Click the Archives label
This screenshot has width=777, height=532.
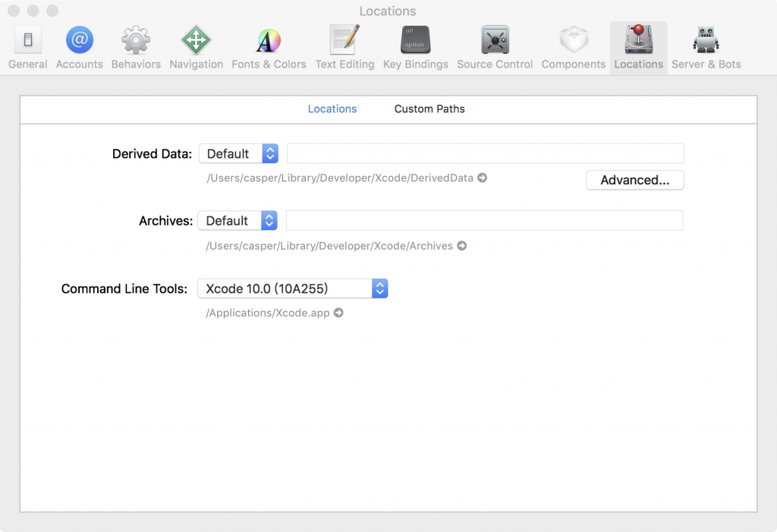coord(165,221)
